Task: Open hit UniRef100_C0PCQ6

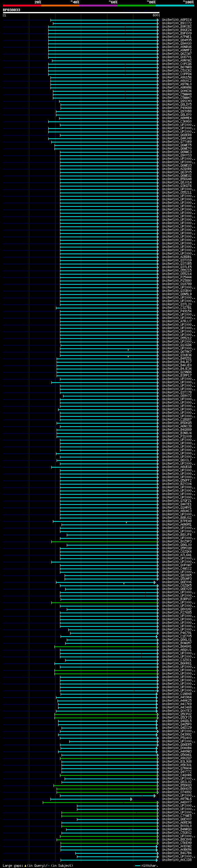Action: 176,64
